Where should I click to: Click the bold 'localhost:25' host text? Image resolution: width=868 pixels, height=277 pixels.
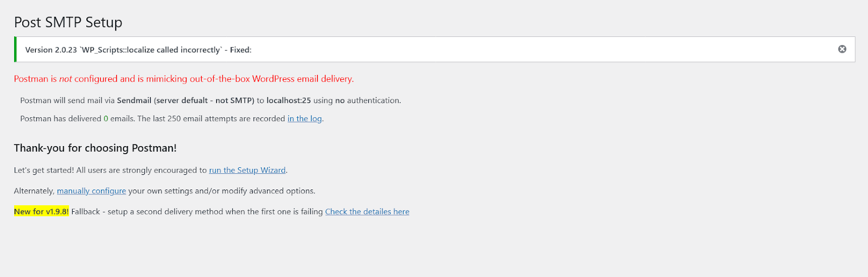point(289,100)
